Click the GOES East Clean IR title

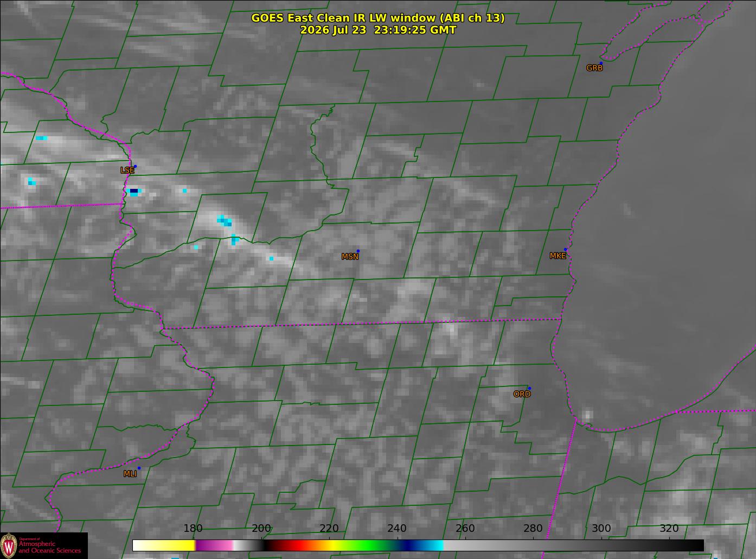click(x=377, y=18)
